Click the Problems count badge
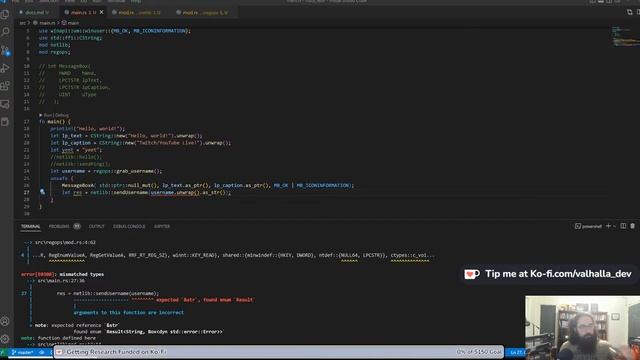 [77, 226]
